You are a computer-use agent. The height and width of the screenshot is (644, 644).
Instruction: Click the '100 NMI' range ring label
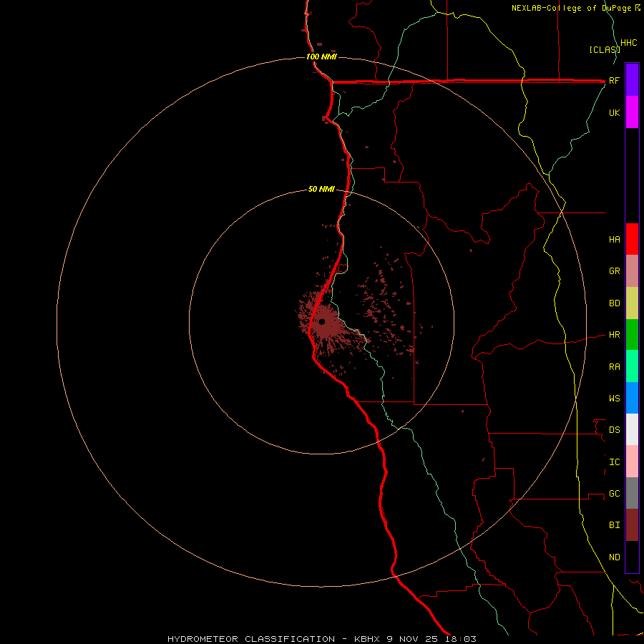321,57
